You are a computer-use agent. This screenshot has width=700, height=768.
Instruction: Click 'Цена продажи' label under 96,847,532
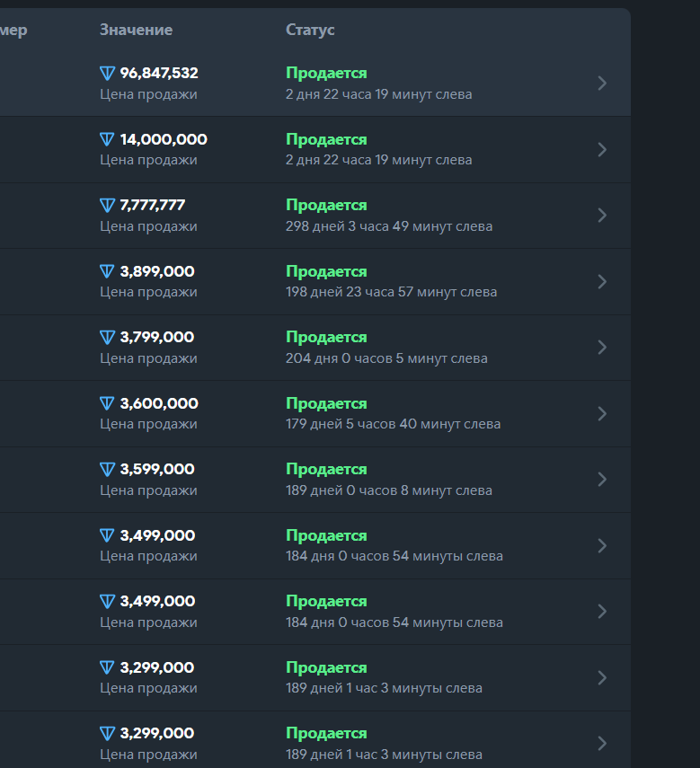148,94
